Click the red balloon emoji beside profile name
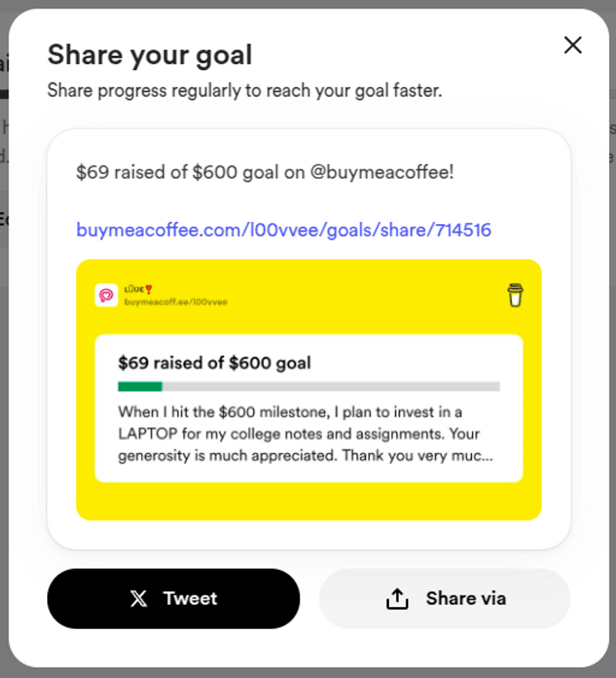Image resolution: width=616 pixels, height=678 pixels. [x=149, y=289]
